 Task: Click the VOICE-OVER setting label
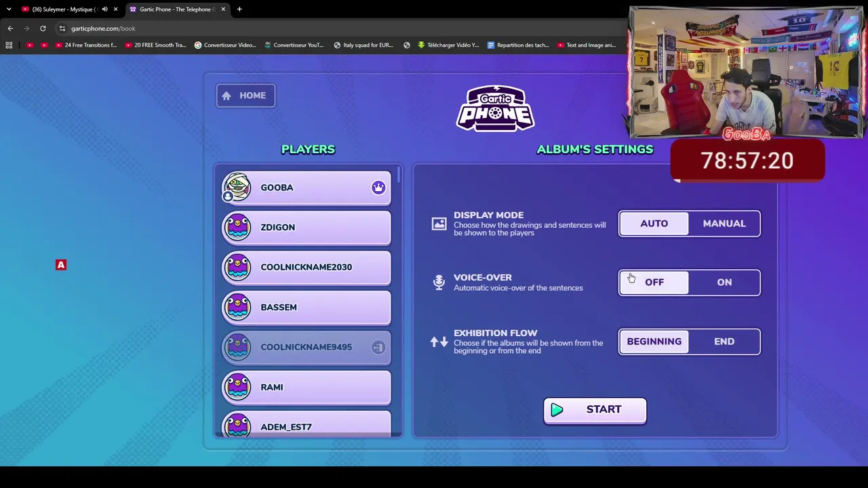tap(483, 277)
